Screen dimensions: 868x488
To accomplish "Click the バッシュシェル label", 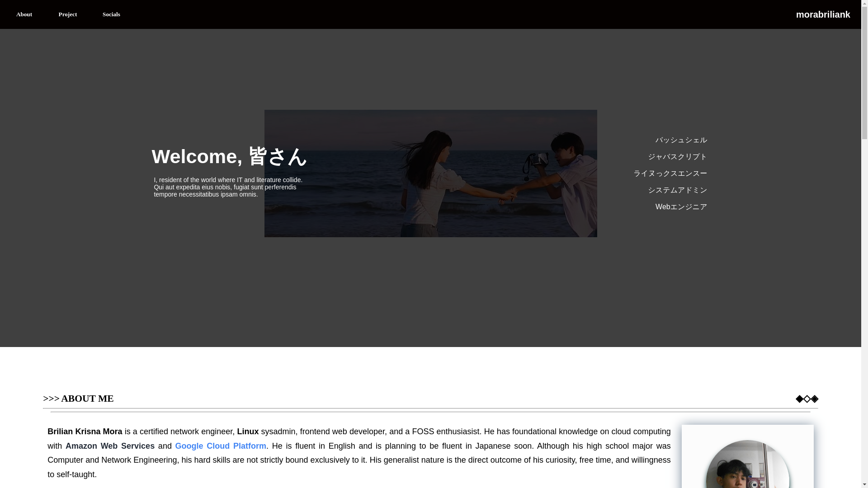I will (x=681, y=140).
